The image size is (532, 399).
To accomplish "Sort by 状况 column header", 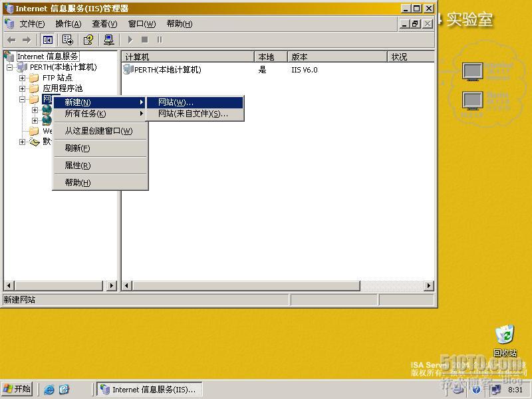I will point(410,57).
